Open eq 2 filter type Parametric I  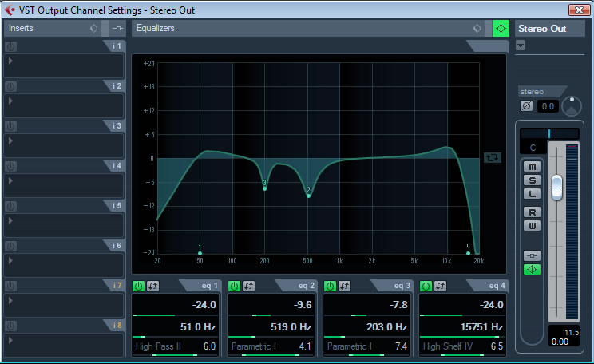click(x=254, y=346)
